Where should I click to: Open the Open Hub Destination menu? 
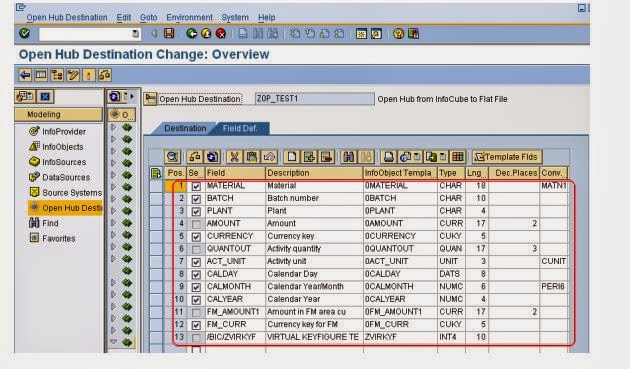67,17
